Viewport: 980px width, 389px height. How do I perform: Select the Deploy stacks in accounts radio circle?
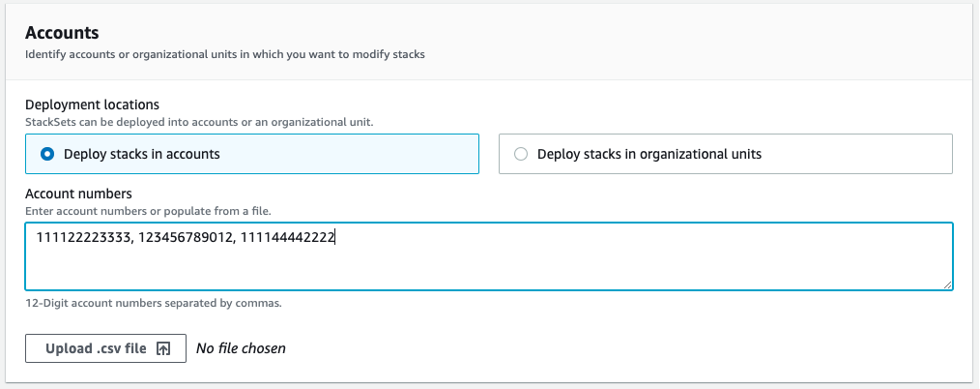[47, 154]
